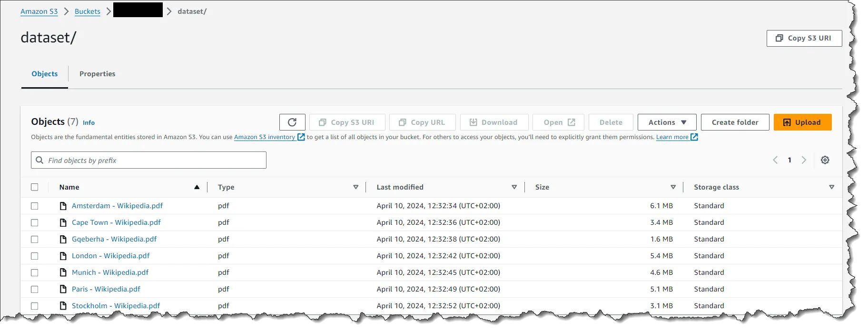
Task: Click file icon for Stockholm - Wikipedia.pdf
Action: click(63, 306)
